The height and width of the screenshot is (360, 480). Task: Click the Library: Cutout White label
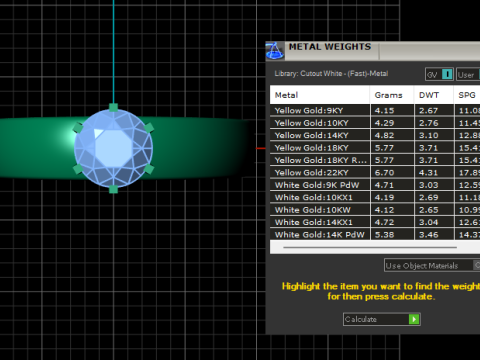coord(331,74)
